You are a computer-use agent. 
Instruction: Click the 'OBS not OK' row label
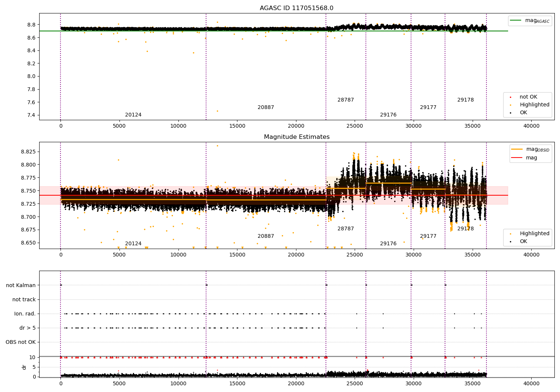[x=21, y=342]
